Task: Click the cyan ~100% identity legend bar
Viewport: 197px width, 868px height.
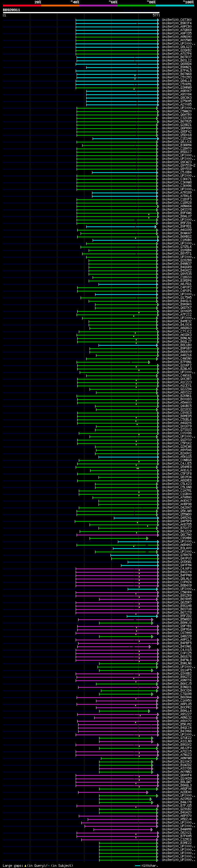Action: [175, 6]
